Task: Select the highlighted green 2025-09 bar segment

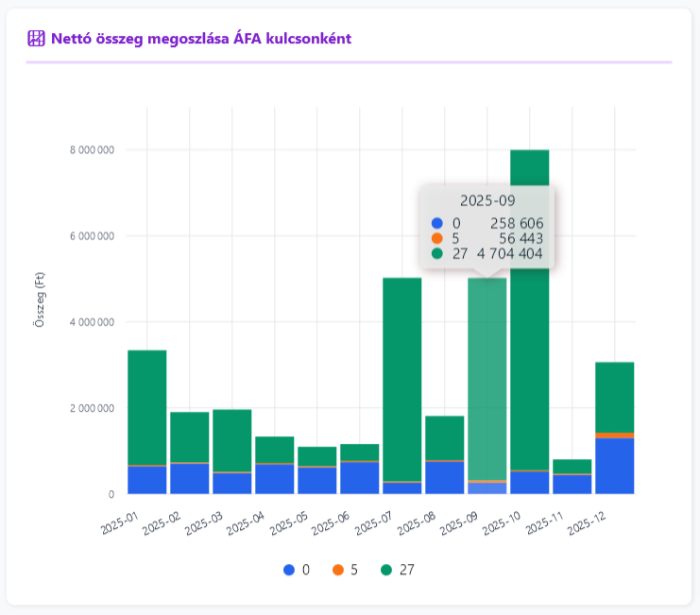Action: (487, 378)
